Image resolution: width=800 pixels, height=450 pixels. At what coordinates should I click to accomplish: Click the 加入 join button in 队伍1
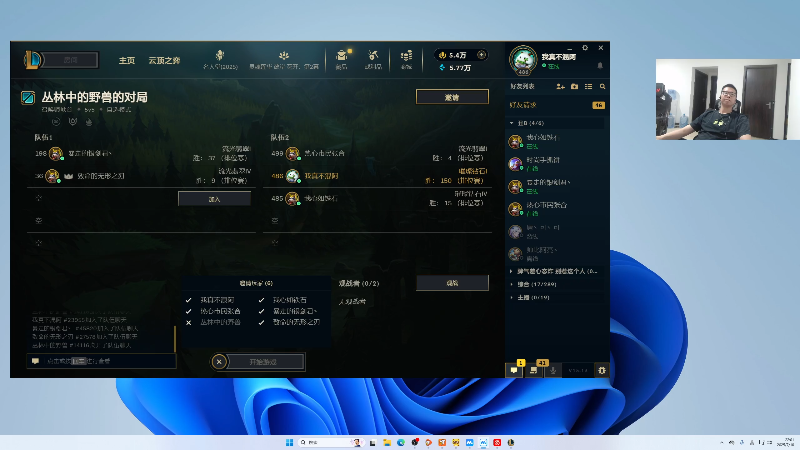pyautogui.click(x=214, y=199)
